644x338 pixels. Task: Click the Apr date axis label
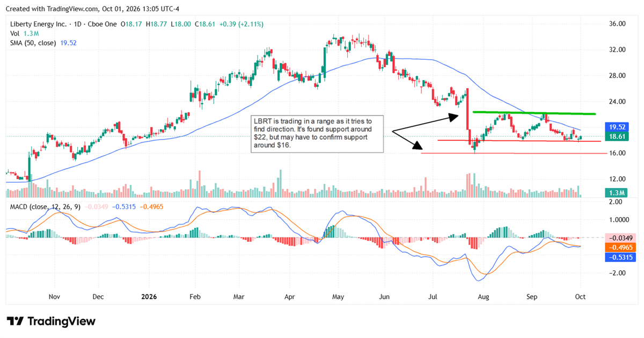tap(290, 297)
